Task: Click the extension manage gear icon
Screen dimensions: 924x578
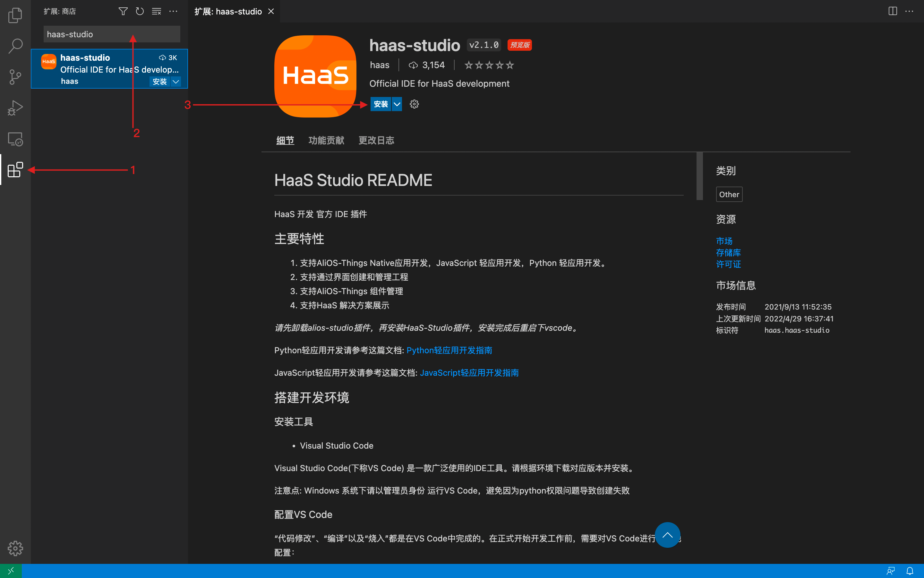Action: [414, 104]
